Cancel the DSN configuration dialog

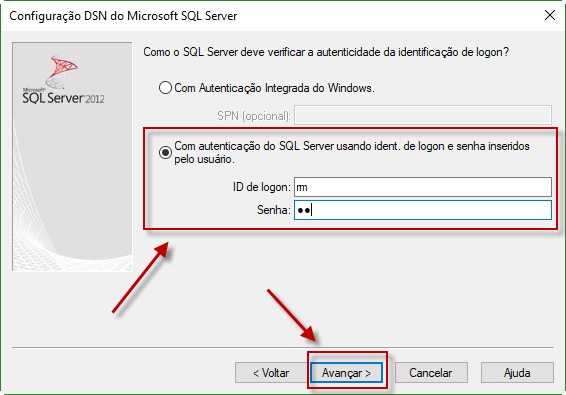click(x=431, y=373)
